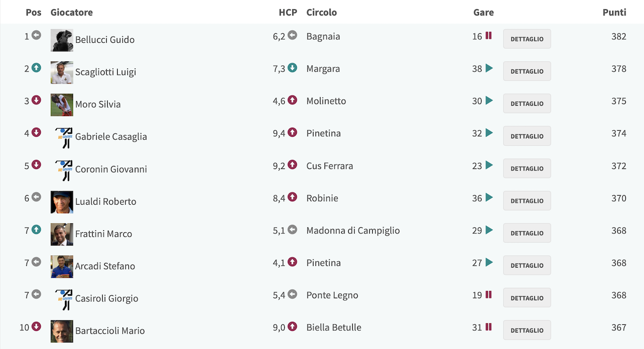Click the HCP up arrow icon for Lualdi Roberto
Image resolution: width=644 pixels, height=349 pixels.
[x=292, y=197]
